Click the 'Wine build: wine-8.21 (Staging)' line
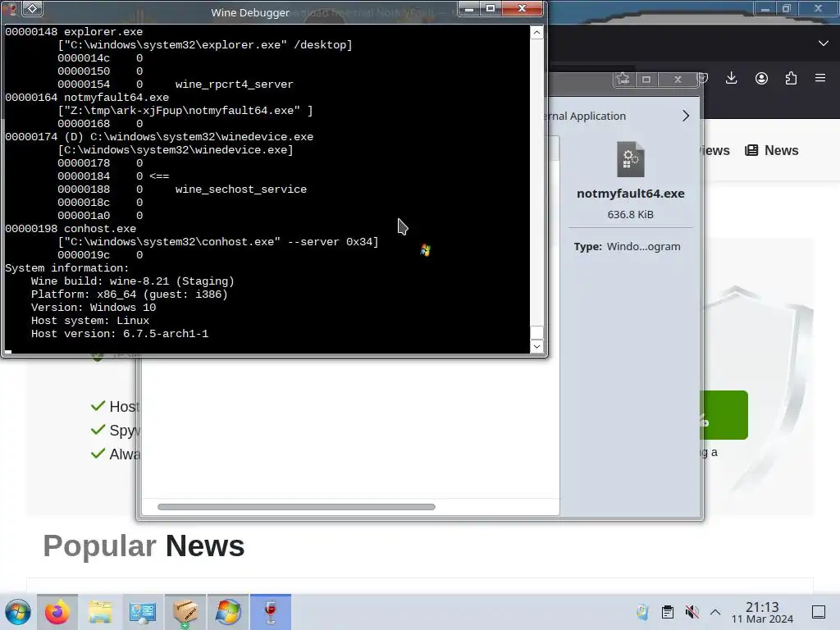 (132, 281)
